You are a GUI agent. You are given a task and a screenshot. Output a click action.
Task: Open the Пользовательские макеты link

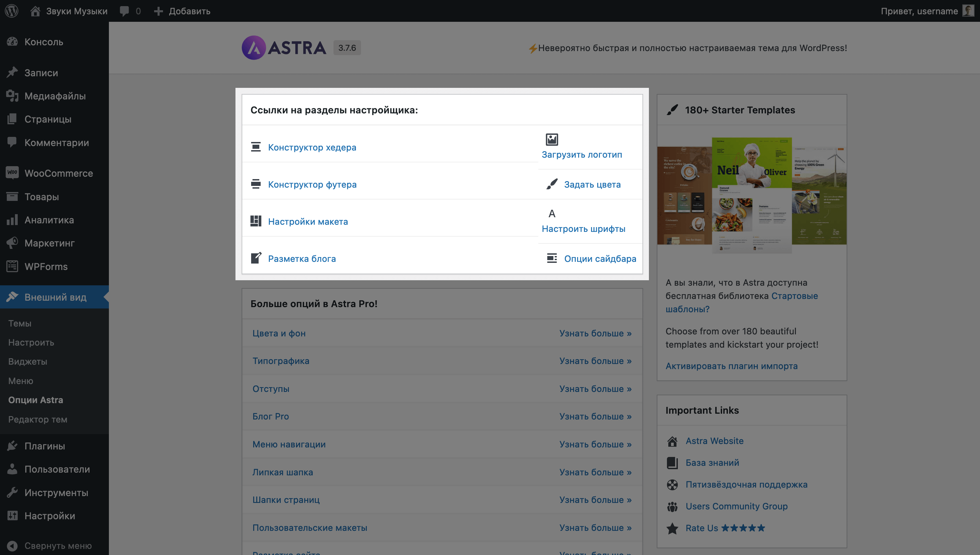point(310,528)
